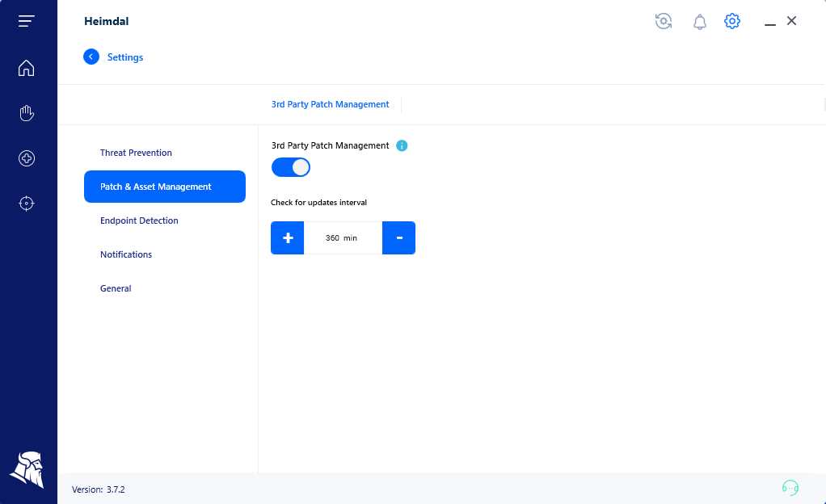Disable the 3rd Party Patch Management toggle

pos(291,167)
